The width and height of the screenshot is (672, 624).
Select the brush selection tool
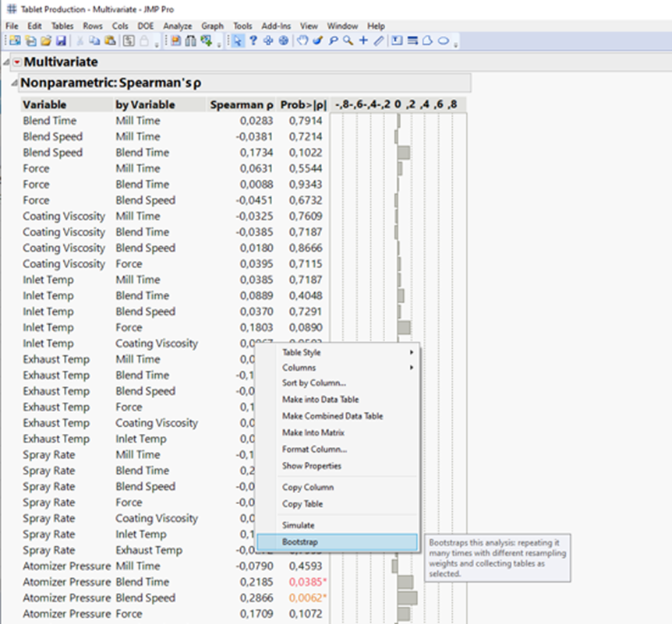[317, 41]
